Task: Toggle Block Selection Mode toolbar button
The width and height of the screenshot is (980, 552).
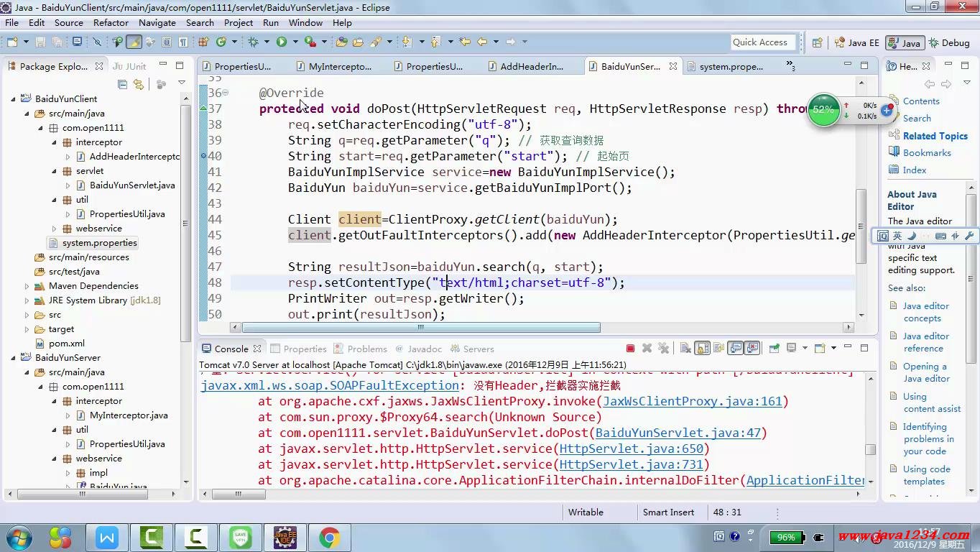Action: point(166,42)
